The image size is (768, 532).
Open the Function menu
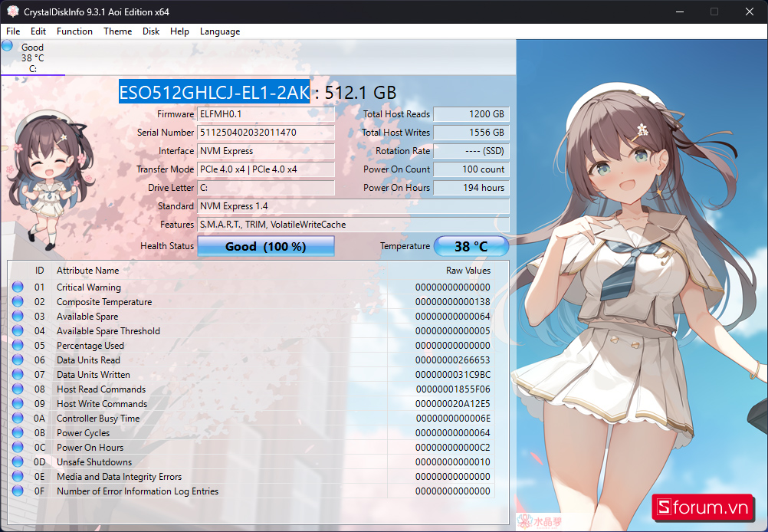74,31
